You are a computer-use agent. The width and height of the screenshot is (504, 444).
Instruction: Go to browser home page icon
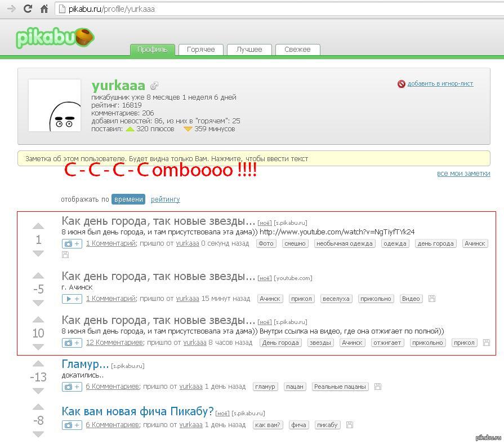pos(44,9)
